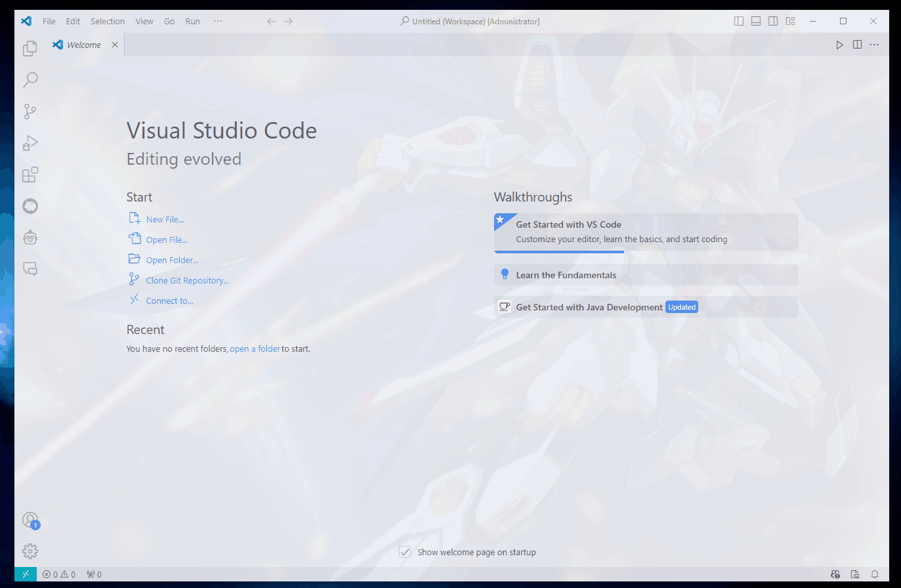This screenshot has width=901, height=588.
Task: Click the 'open a folder' link under Recent
Action: point(255,349)
